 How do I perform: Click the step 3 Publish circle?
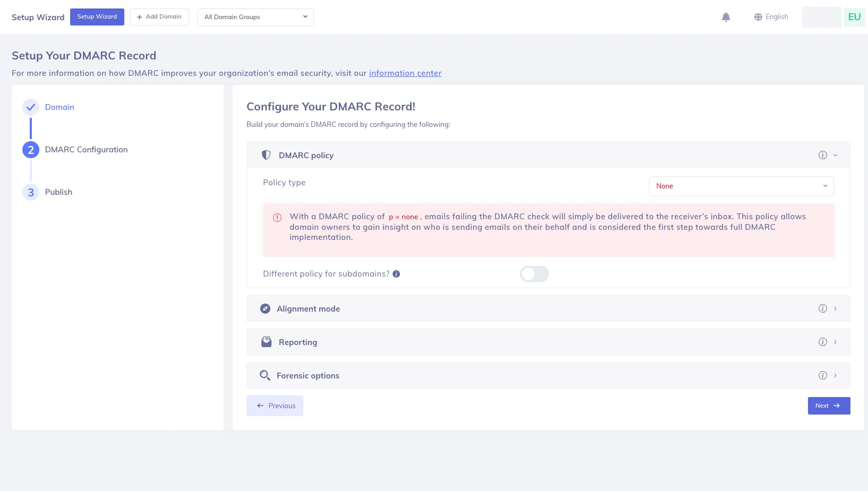[31, 192]
